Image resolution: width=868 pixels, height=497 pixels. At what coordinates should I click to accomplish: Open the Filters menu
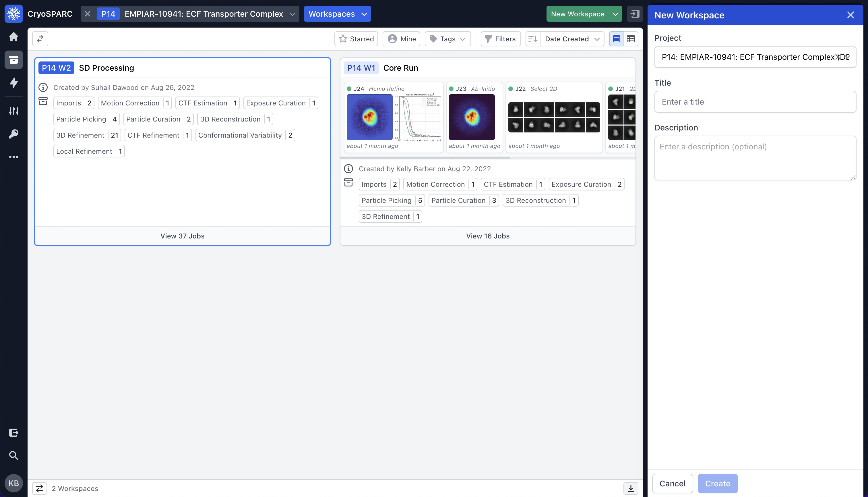tap(500, 39)
